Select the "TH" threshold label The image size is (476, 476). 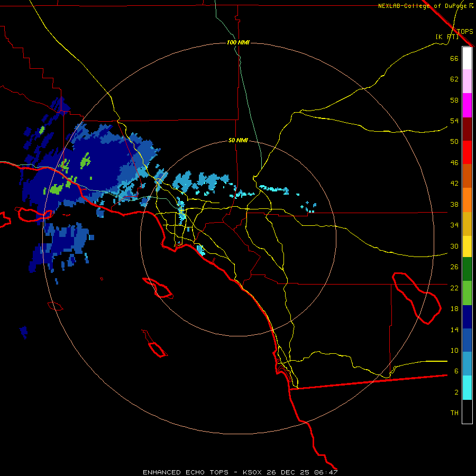click(454, 413)
